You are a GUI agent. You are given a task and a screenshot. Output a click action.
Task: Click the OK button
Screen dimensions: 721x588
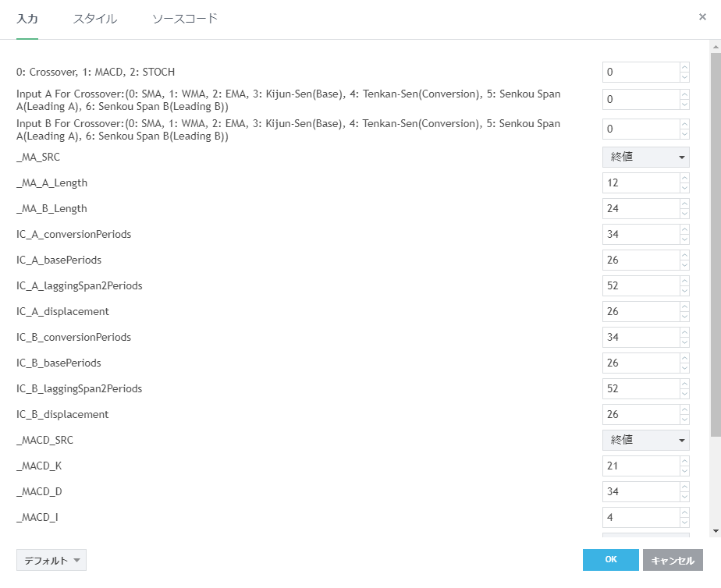tap(611, 559)
